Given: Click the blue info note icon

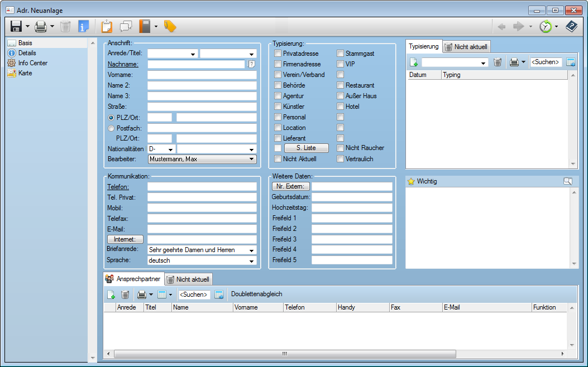Looking at the screenshot, I should point(83,26).
